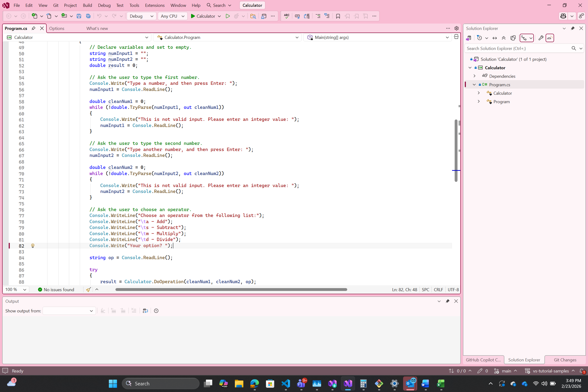Collapse the Calculator project node
Viewport: 588px width, 392px height.
[x=470, y=68]
